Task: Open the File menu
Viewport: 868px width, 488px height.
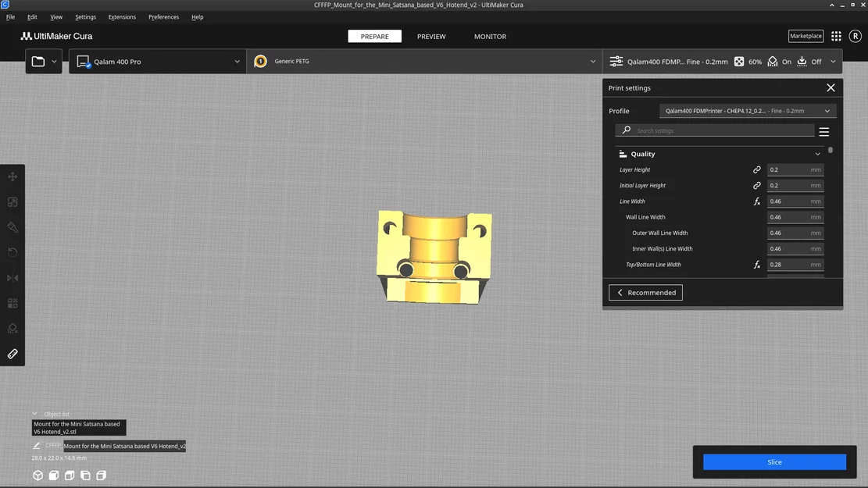Action: coord(10,17)
